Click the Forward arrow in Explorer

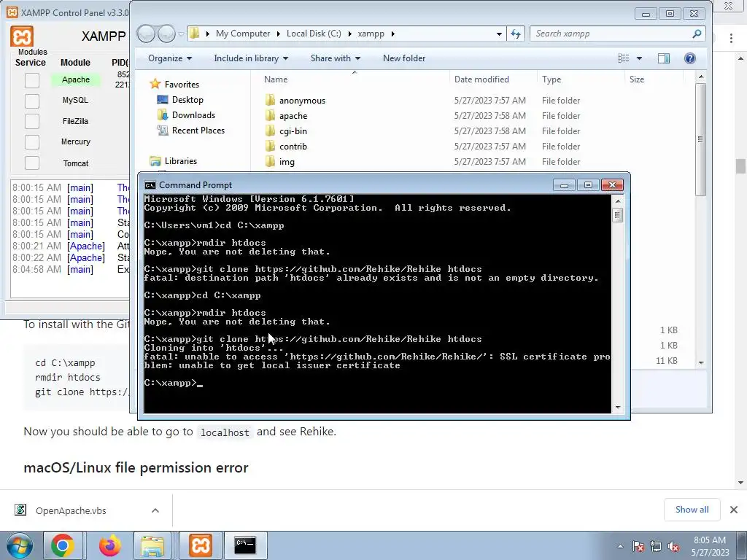(x=166, y=34)
